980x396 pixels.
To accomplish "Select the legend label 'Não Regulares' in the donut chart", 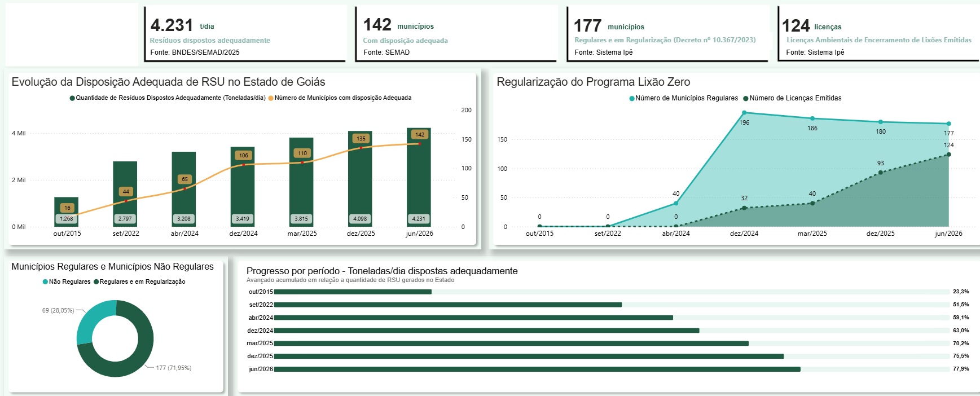I will pyautogui.click(x=69, y=281).
